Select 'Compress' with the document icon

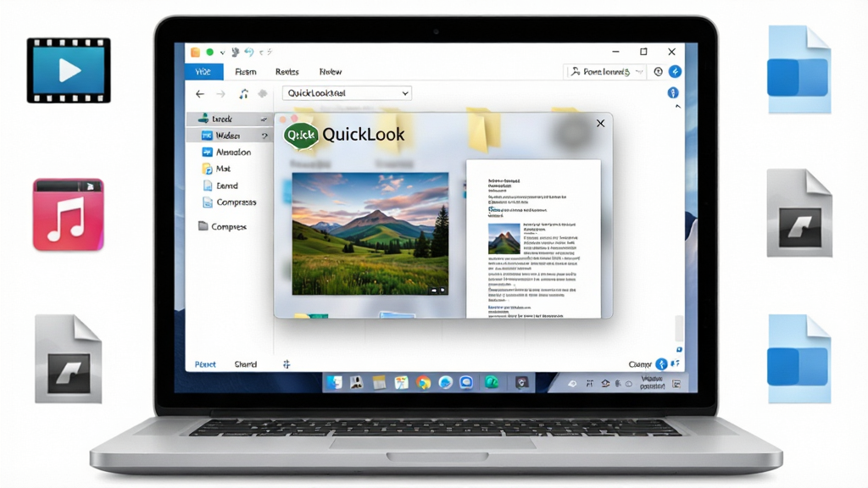tap(230, 202)
